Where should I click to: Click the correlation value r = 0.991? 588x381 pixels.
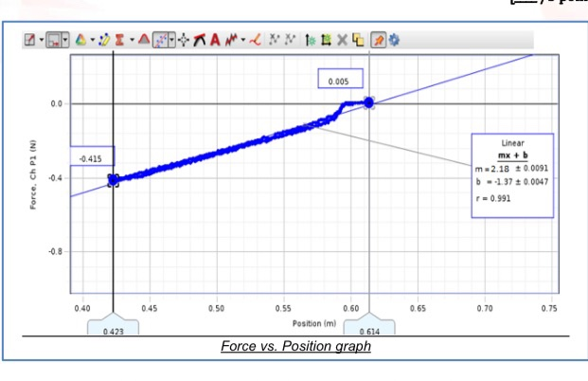tap(493, 199)
